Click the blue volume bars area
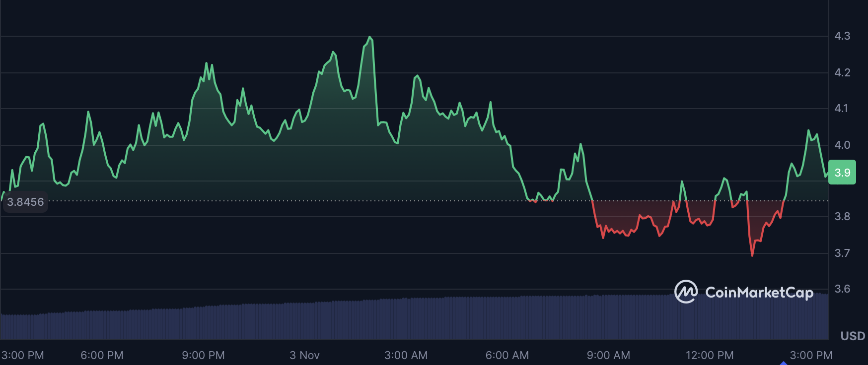 pos(397,320)
